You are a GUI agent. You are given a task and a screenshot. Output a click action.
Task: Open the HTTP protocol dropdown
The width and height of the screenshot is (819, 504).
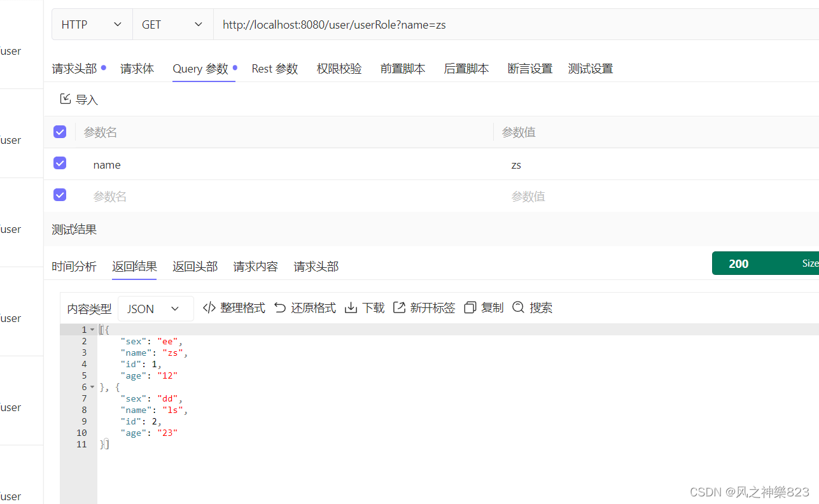tap(92, 24)
